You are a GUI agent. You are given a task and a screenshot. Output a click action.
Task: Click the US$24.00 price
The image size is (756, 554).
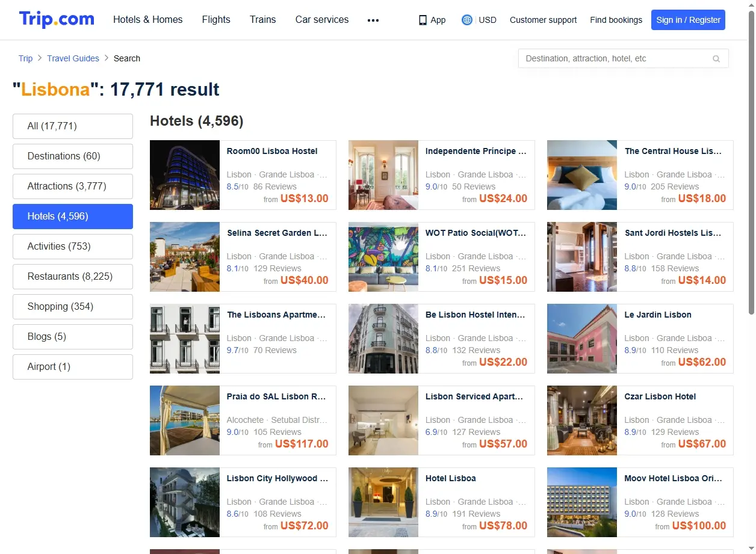point(503,199)
